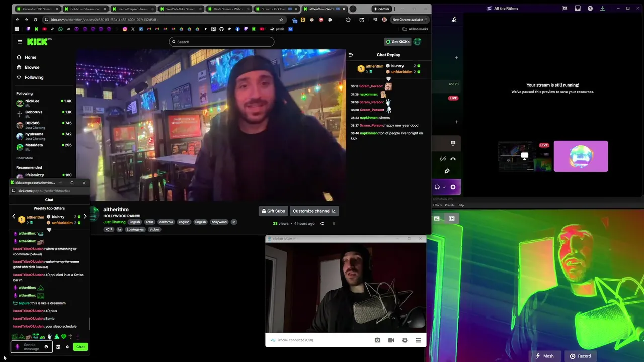Image resolution: width=644 pixels, height=362 pixels.
Task: Expand Show More in Following list
Action: pyautogui.click(x=25, y=158)
